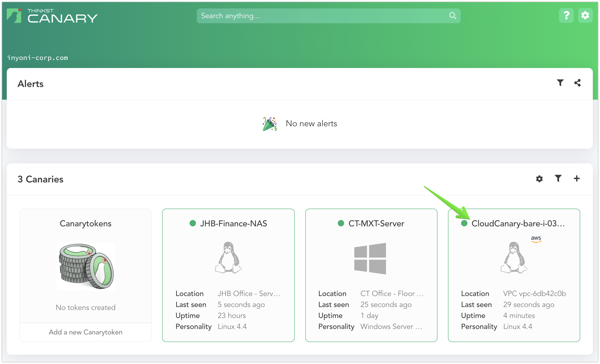600x364 pixels.
Task: Click the 23 hours uptime value
Action: click(232, 316)
